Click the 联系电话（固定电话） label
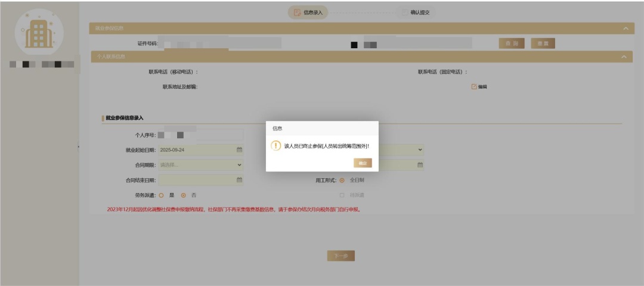 (x=442, y=72)
